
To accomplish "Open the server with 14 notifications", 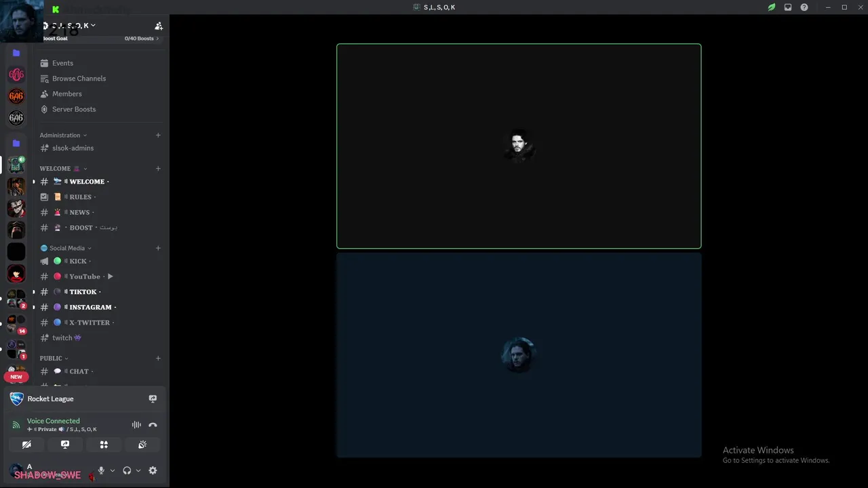I will click(x=16, y=324).
